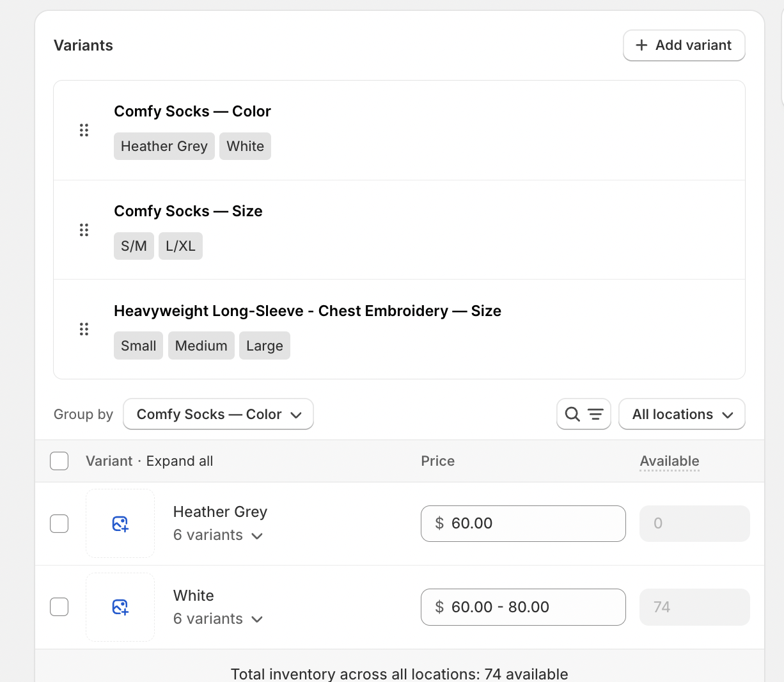This screenshot has width=784, height=682.
Task: Select all variants checkbox in header
Action: [x=59, y=461]
